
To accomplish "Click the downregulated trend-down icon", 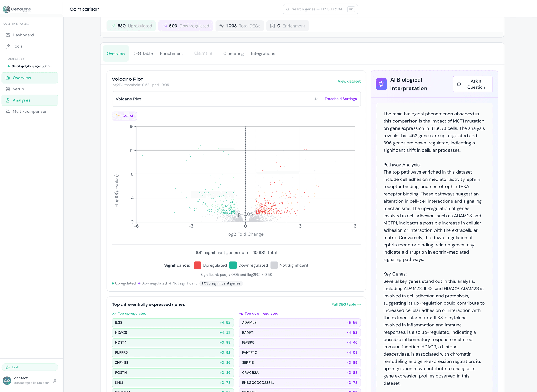I will point(164,26).
